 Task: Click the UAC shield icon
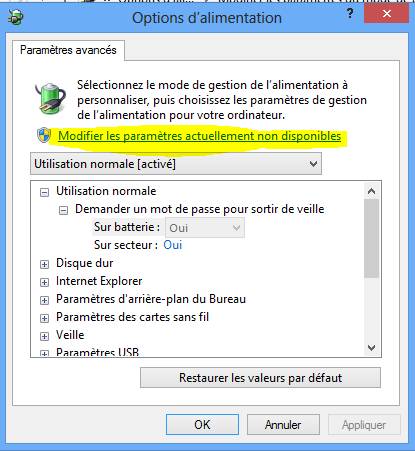pos(44,135)
